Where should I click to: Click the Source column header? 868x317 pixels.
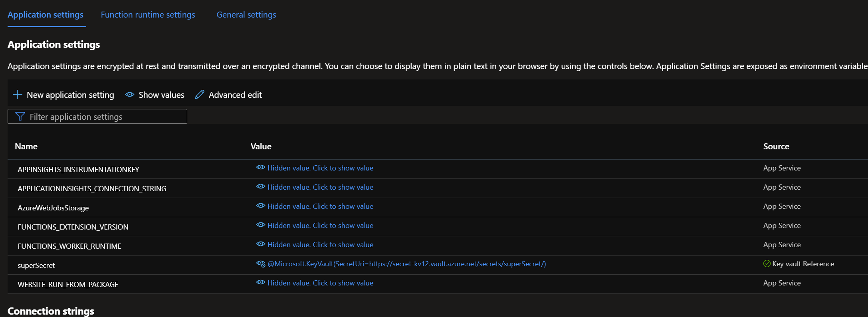[776, 147]
